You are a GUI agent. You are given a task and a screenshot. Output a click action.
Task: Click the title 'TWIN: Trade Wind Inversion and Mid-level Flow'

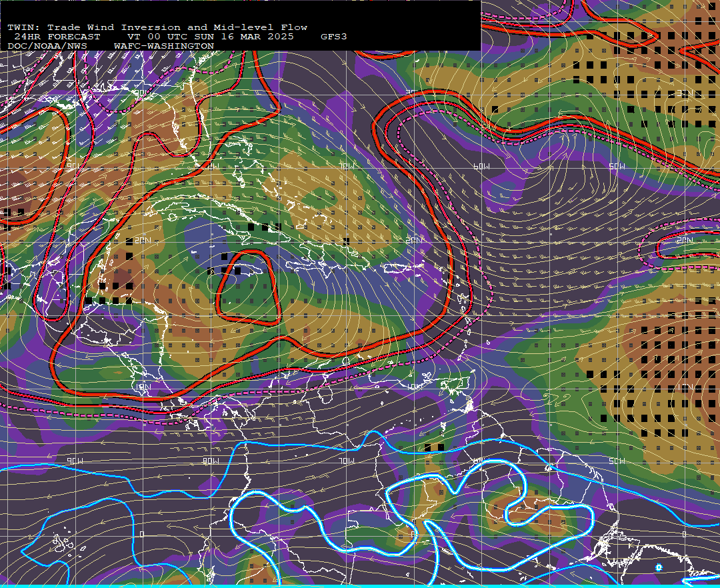(157, 27)
